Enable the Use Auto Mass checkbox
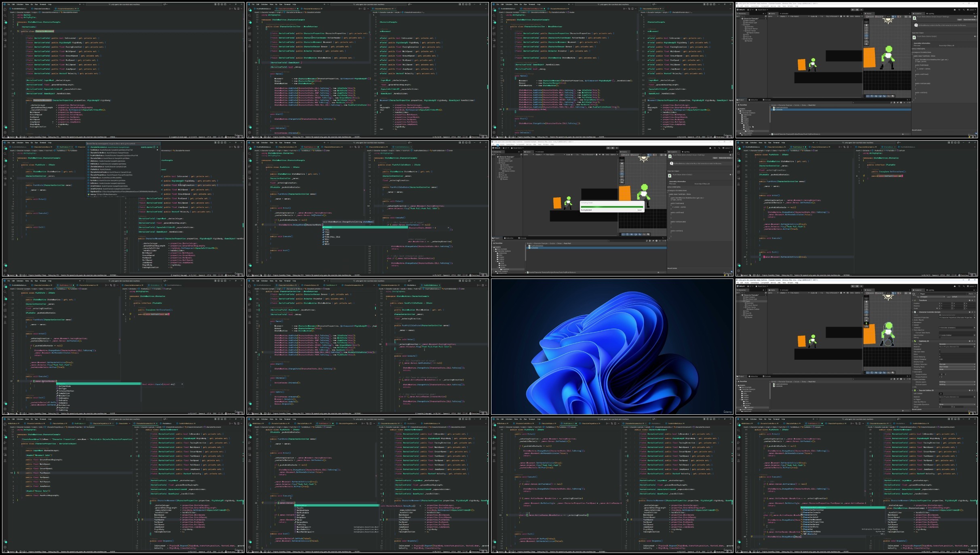This screenshot has height=555, width=980. tap(940, 352)
